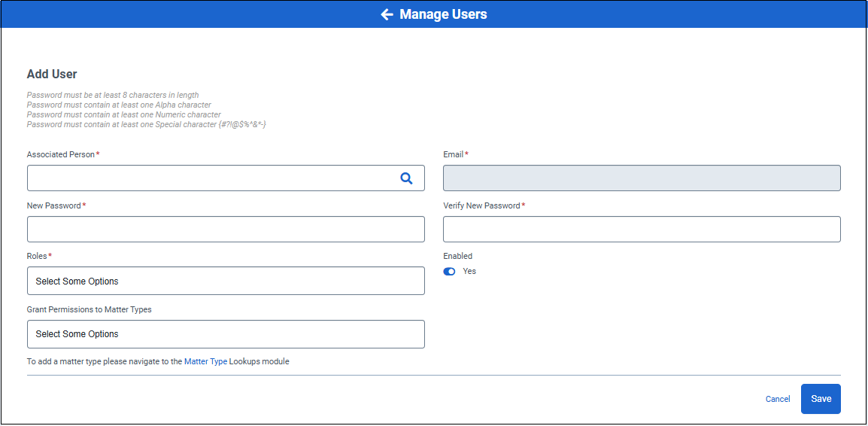
Task: Toggle the Enabled switch off
Action: [449, 272]
